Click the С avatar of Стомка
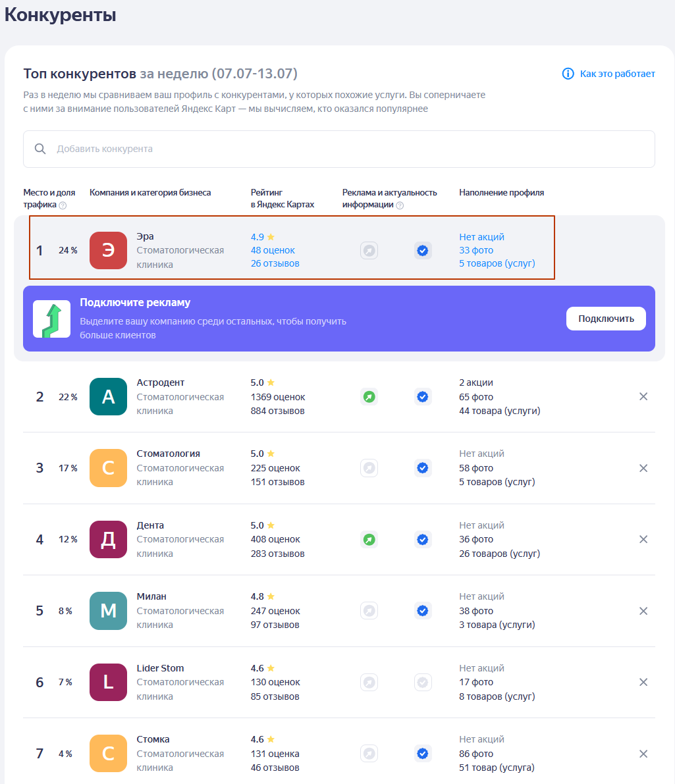The height and width of the screenshot is (784, 675). coord(108,754)
